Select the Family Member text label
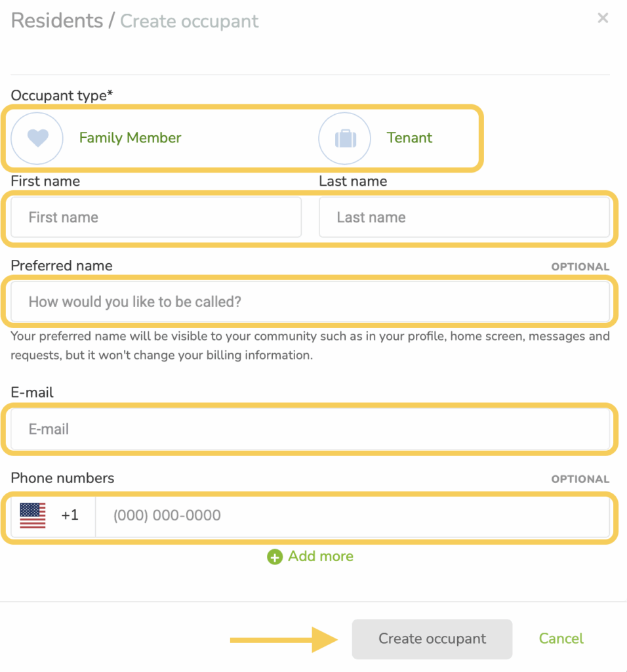The image size is (627, 672). [130, 138]
